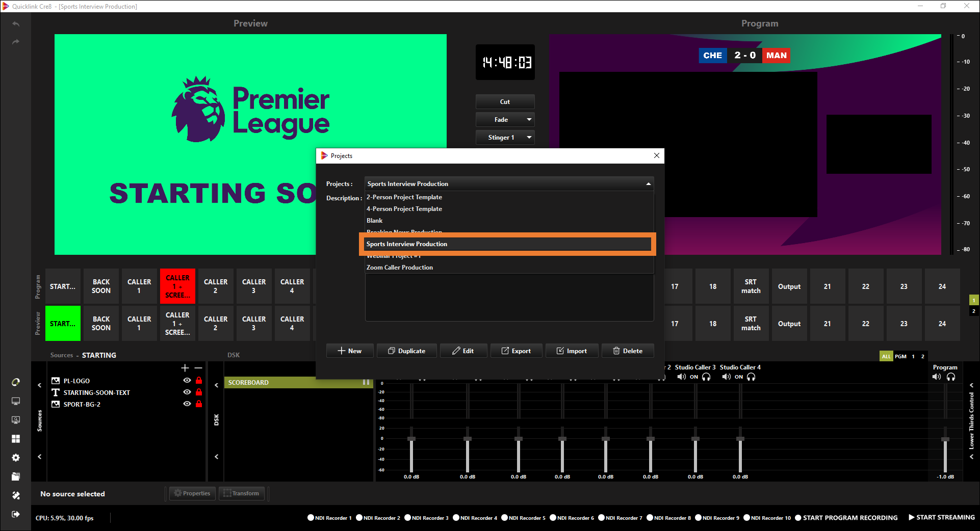
Task: Click the Duplicate project button
Action: pyautogui.click(x=406, y=351)
